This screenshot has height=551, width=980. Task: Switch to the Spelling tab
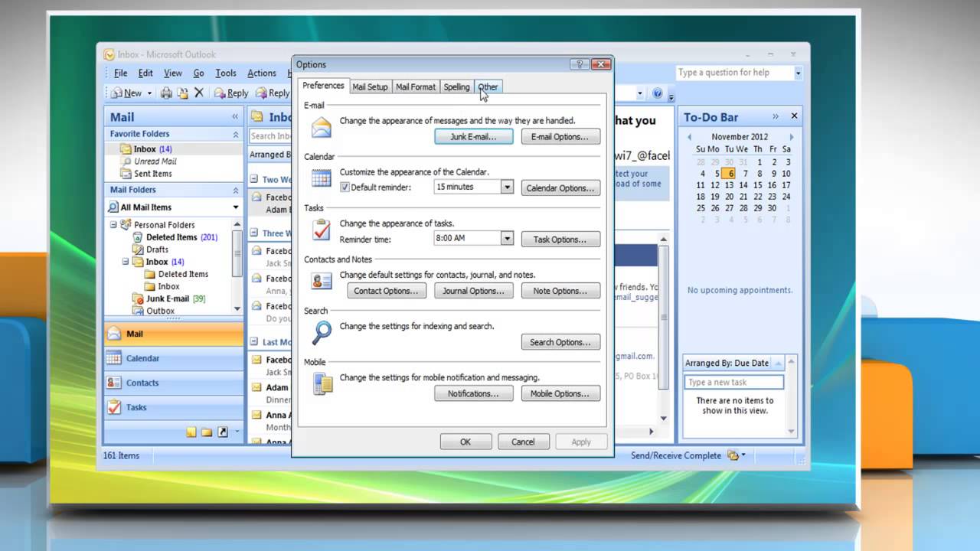pos(456,87)
